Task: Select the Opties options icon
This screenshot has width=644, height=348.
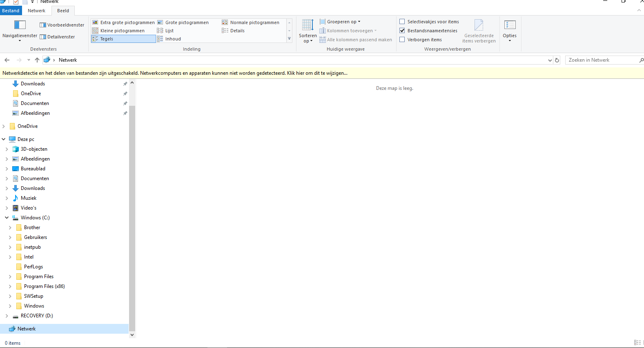Action: click(510, 25)
